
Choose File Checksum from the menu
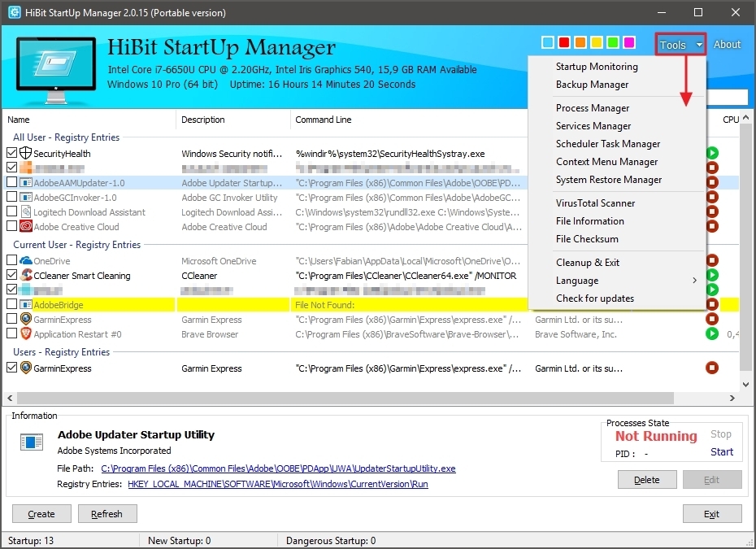tap(617, 239)
